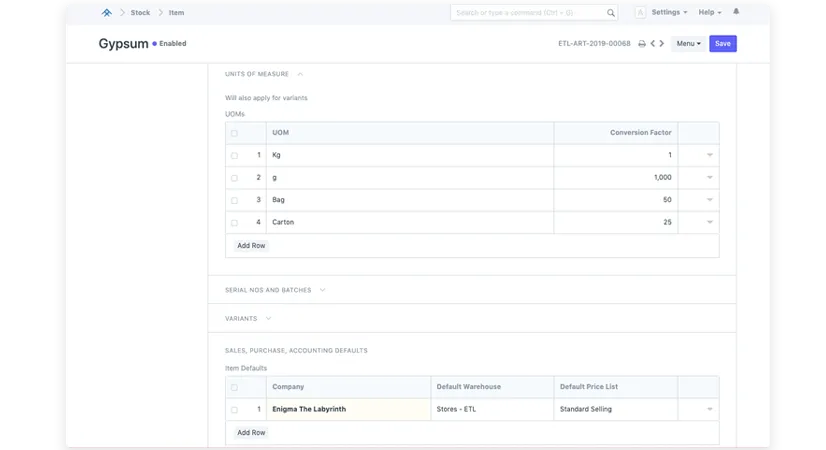Screen dimensions: 826x450
Task: Open the Menu dropdown button
Action: 687,44
